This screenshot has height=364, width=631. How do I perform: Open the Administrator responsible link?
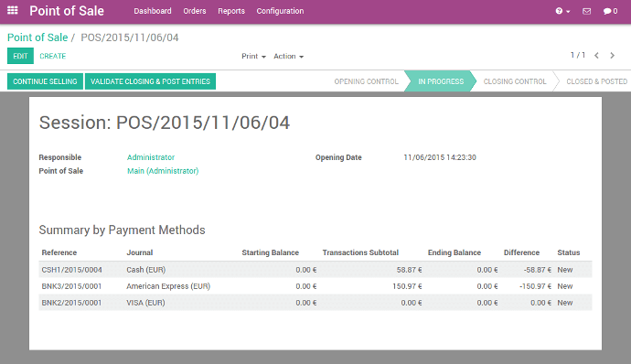click(151, 157)
